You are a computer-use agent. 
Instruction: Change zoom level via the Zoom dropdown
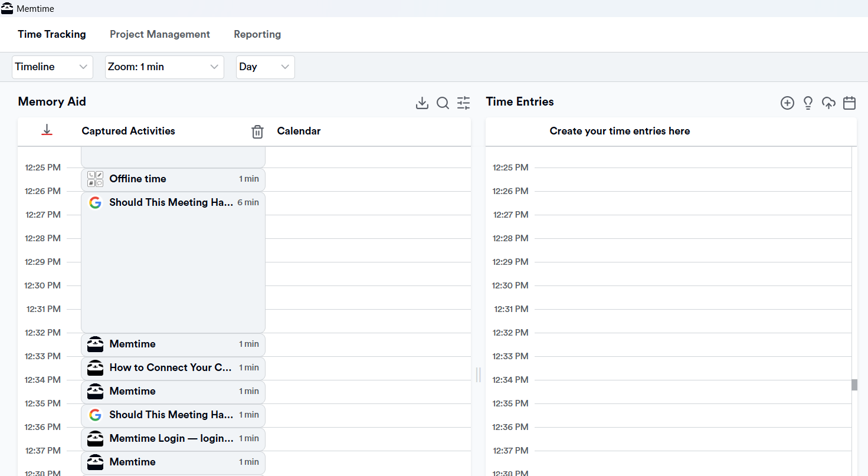click(x=164, y=67)
